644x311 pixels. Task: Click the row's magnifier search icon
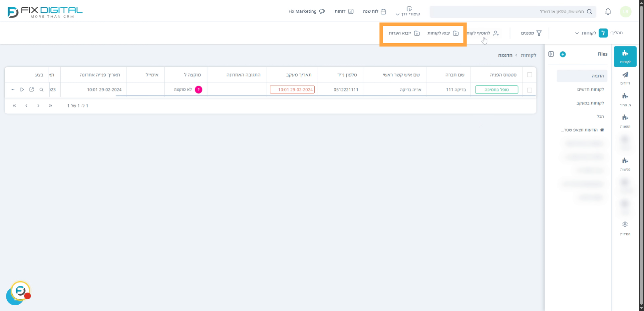41,90
